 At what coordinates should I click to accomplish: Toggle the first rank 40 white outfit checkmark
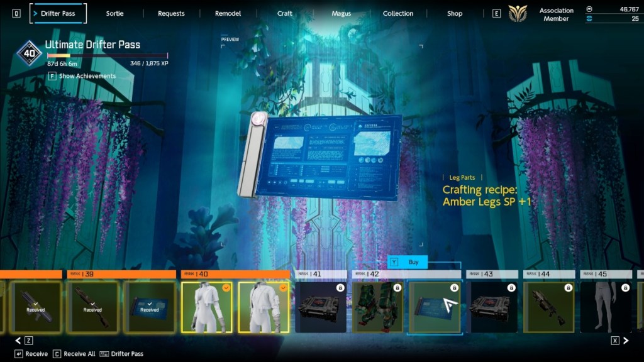pos(226,288)
